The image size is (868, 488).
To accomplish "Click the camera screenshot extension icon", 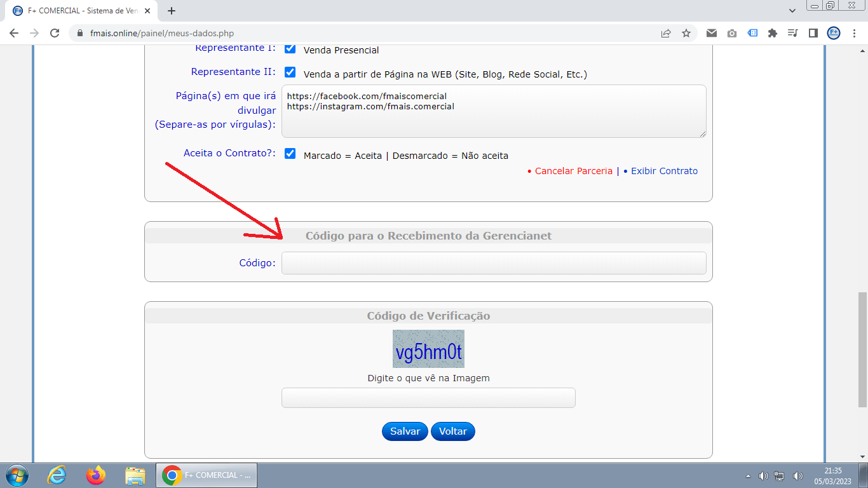I will pos(732,33).
